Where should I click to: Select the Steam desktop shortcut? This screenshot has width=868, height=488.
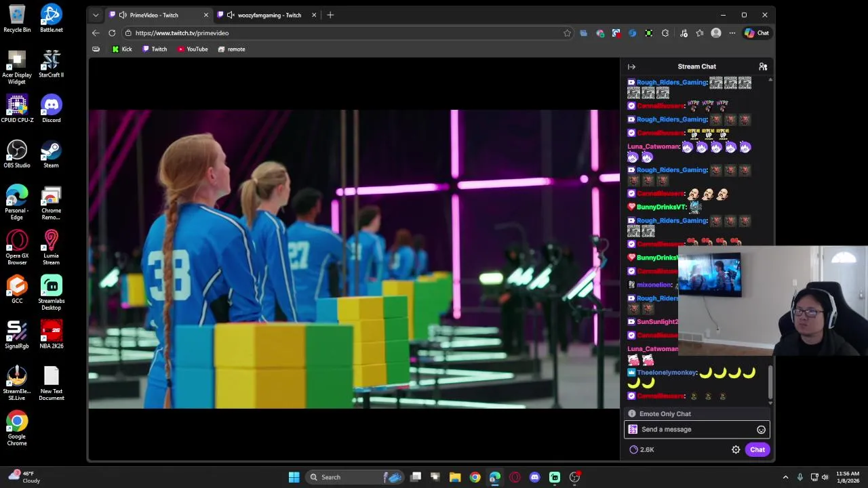point(51,154)
